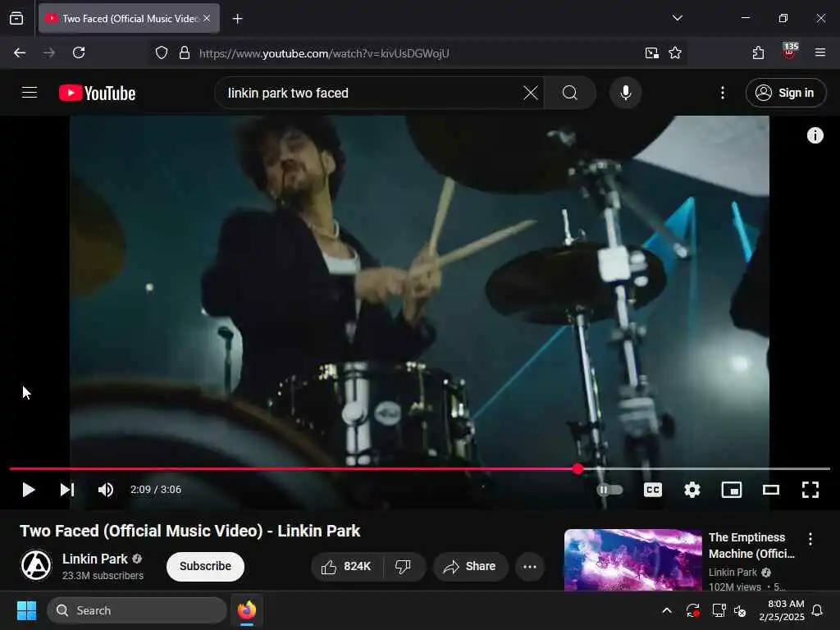Reload the current page
Screen dimensions: 840x630
pyautogui.click(x=79, y=52)
